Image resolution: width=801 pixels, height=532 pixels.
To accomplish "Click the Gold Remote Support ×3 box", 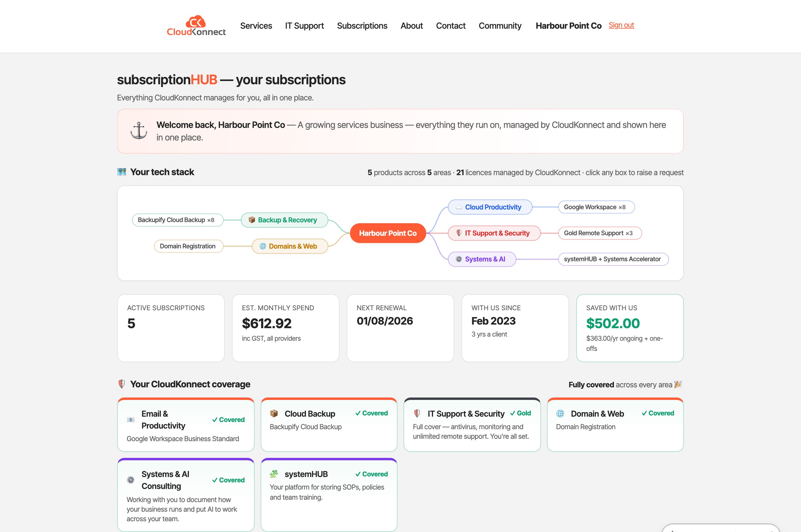I will (600, 233).
